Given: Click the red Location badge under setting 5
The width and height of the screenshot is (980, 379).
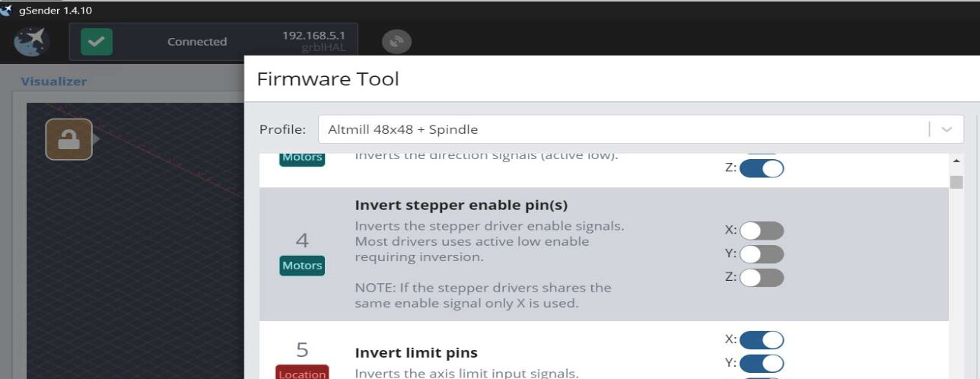Looking at the screenshot, I should [302, 373].
